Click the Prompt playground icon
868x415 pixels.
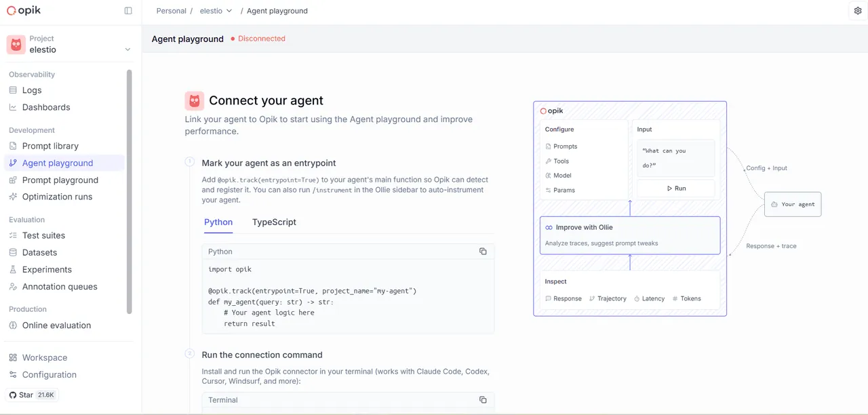coord(13,180)
